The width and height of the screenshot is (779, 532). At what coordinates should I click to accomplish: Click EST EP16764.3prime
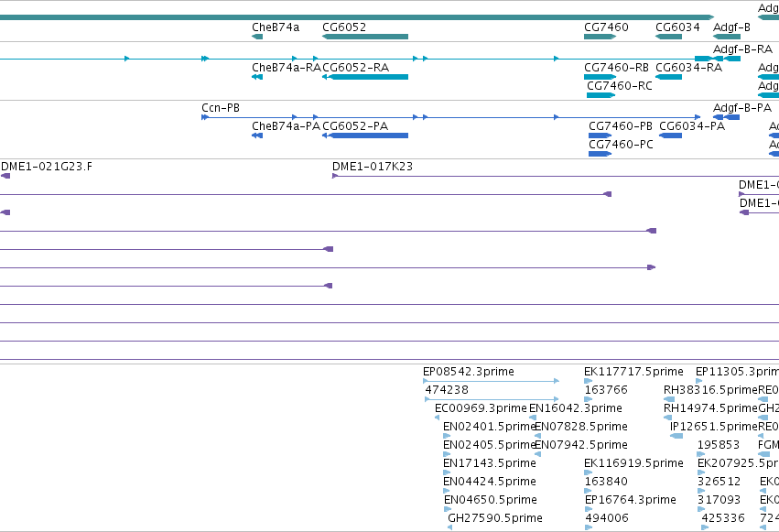point(589,509)
